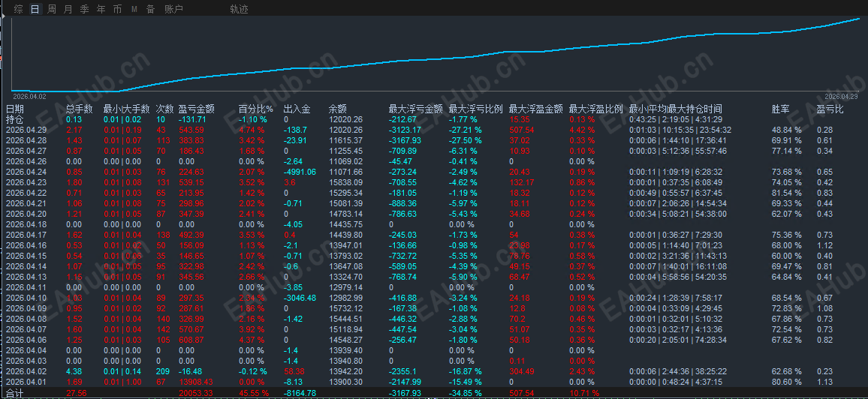This screenshot has height=399, width=868.
Task: Switch to the 账户 account tab
Action: pos(173,9)
